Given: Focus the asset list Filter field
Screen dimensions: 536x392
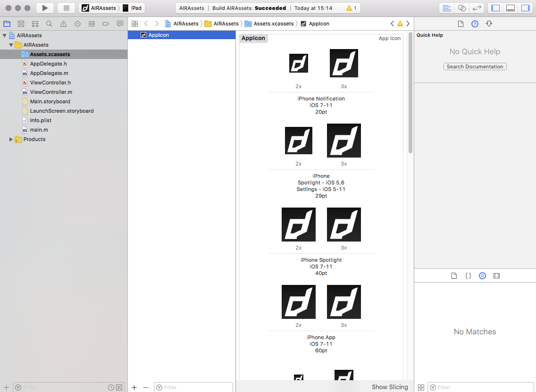Looking at the screenshot, I should [x=193, y=387].
